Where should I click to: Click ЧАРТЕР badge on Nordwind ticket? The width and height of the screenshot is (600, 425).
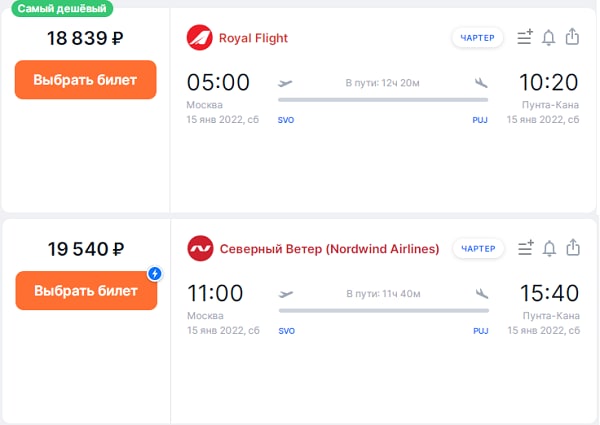click(x=477, y=248)
